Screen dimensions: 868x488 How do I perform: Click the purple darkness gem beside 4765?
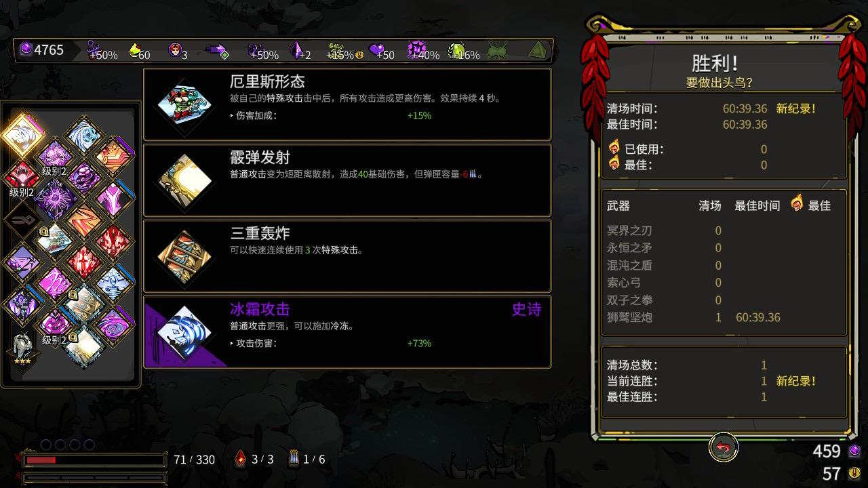click(x=26, y=49)
